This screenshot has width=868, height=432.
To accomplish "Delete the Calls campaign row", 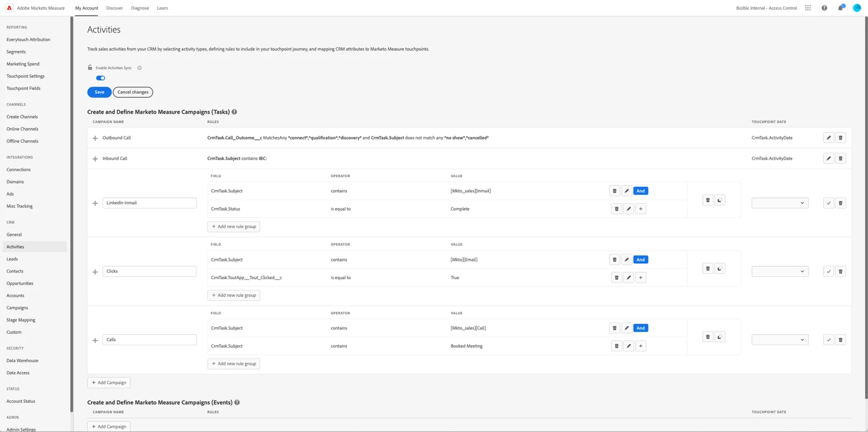I will [x=841, y=340].
